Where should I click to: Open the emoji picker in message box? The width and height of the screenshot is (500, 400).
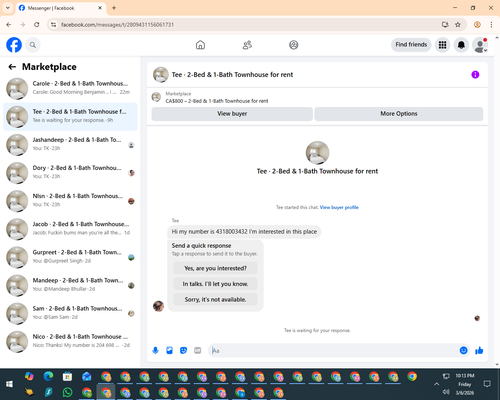(x=463, y=350)
